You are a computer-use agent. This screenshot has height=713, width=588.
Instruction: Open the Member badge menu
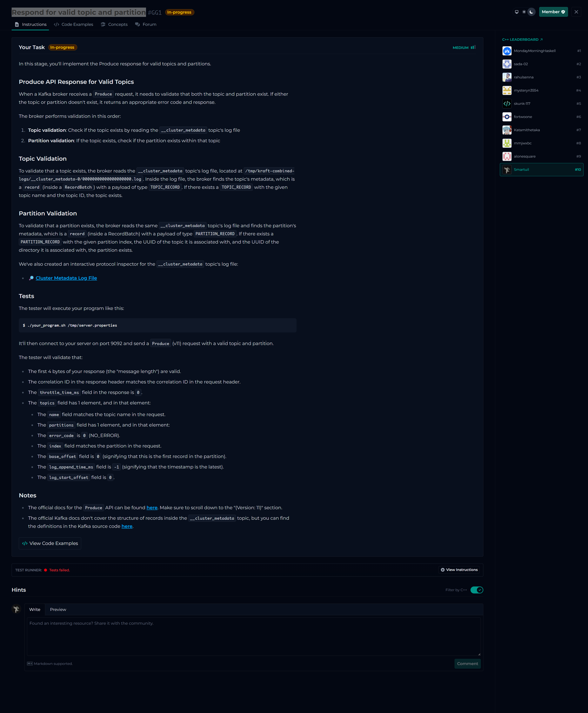point(553,12)
